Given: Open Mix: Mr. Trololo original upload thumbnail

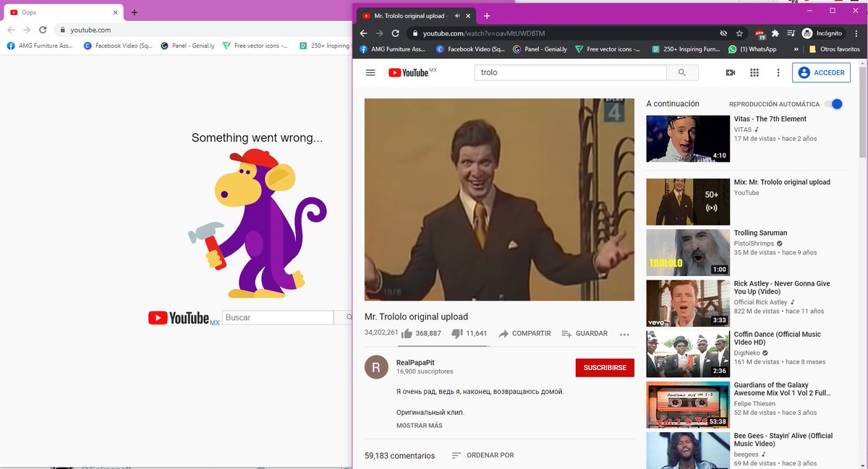Looking at the screenshot, I should coord(688,202).
